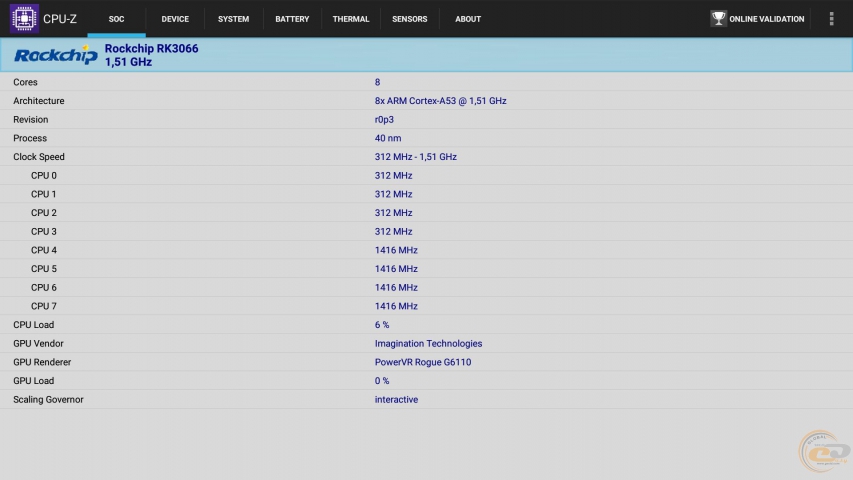Viewport: 853px width, 480px height.
Task: Click the 1,51 GHz header text
Action: [x=128, y=62]
